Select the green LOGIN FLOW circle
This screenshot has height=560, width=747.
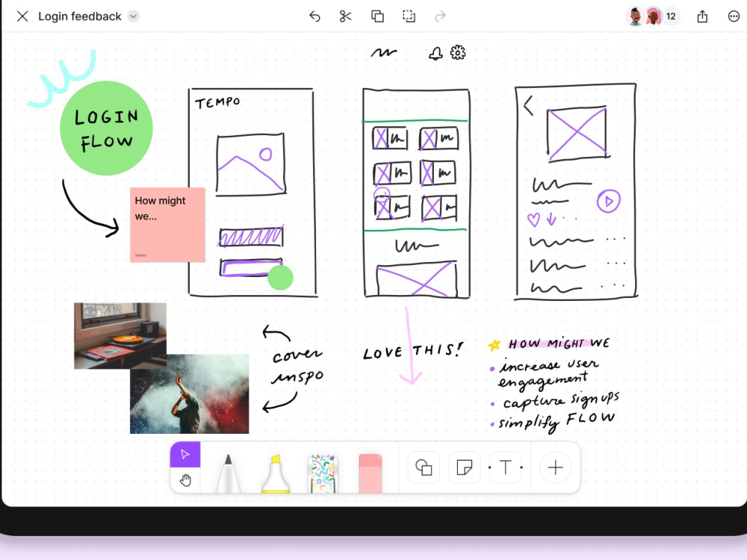tap(106, 128)
